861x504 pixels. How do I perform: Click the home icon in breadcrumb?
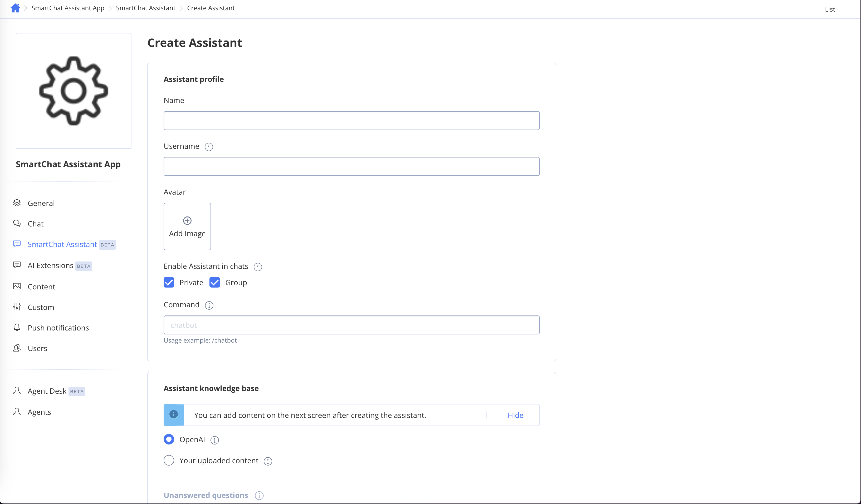click(15, 8)
